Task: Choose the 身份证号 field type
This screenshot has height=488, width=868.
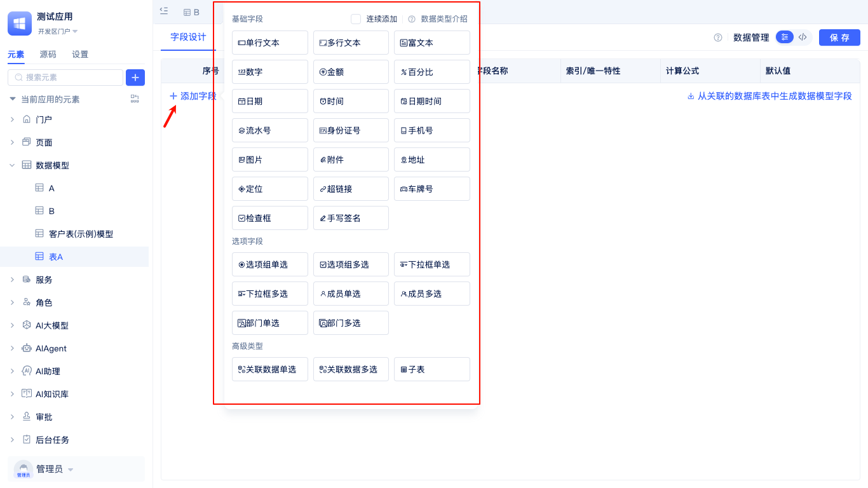Action: click(x=351, y=130)
